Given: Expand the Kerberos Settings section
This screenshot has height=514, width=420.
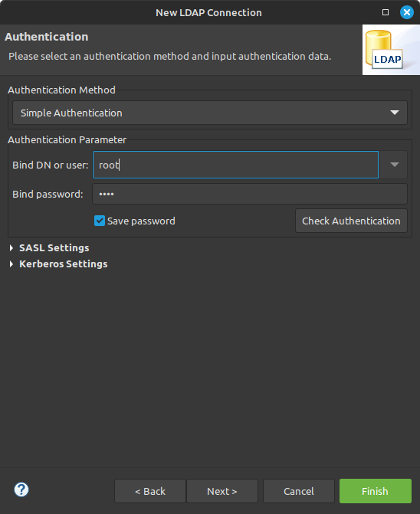Looking at the screenshot, I should pos(64,264).
